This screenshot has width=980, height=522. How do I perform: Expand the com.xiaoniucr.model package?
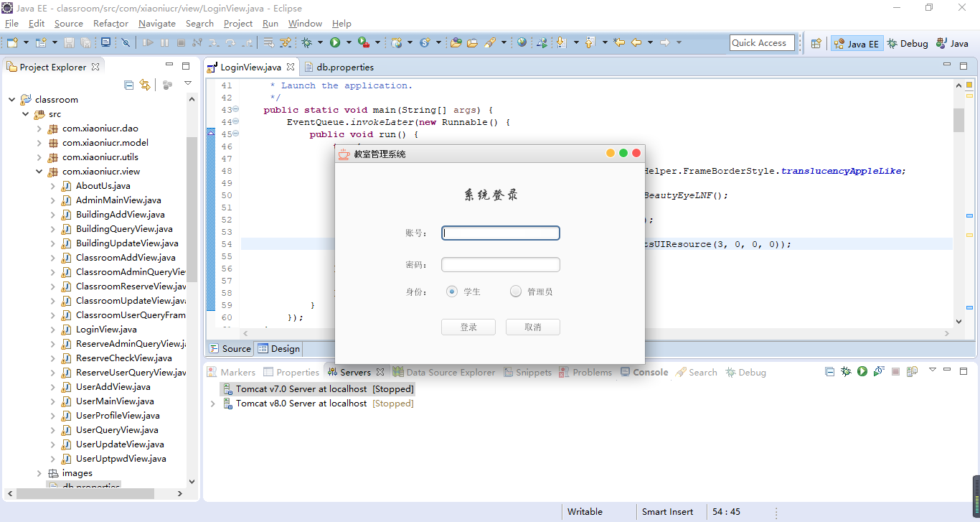click(39, 143)
